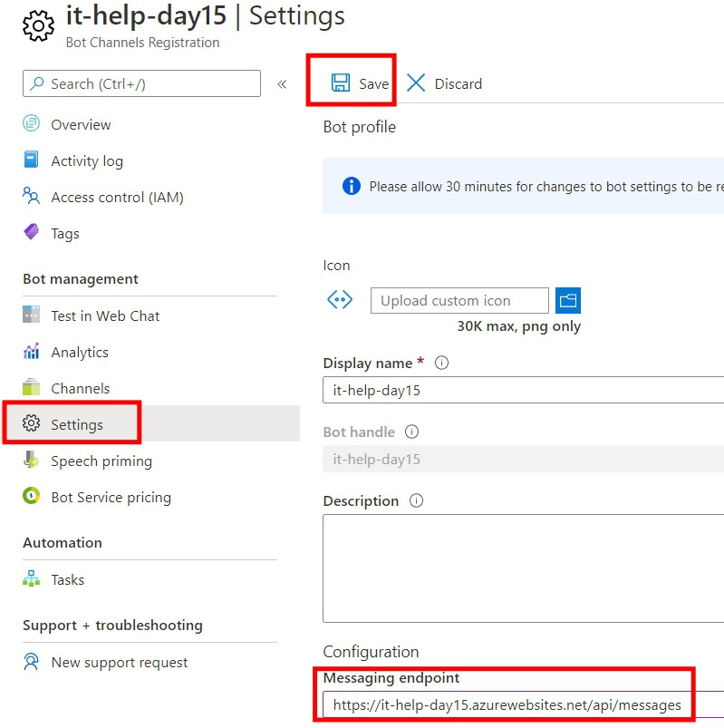
Task: Click the Access control (IAM) icon
Action: [x=32, y=197]
